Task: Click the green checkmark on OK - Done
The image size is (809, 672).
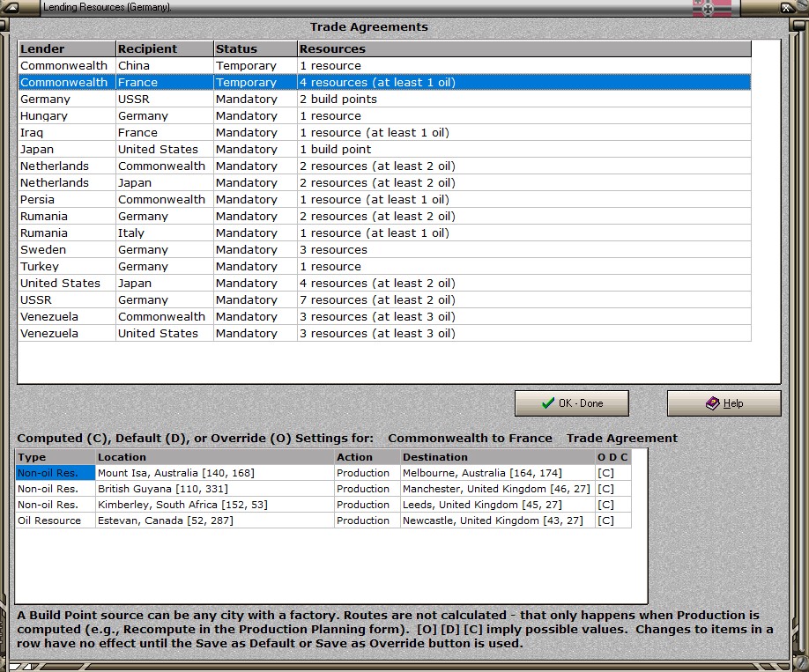Action: coord(548,403)
